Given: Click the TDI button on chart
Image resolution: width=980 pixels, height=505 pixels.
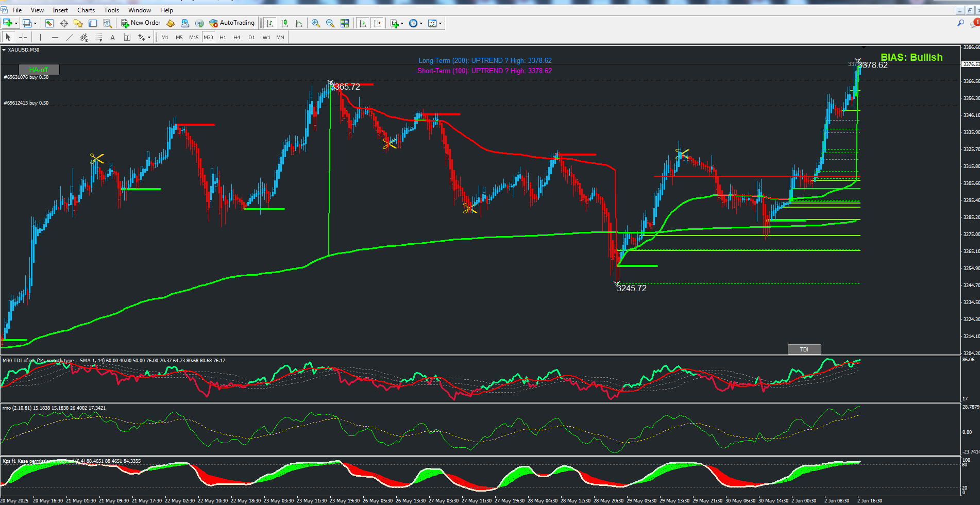Looking at the screenshot, I should tap(804, 349).
